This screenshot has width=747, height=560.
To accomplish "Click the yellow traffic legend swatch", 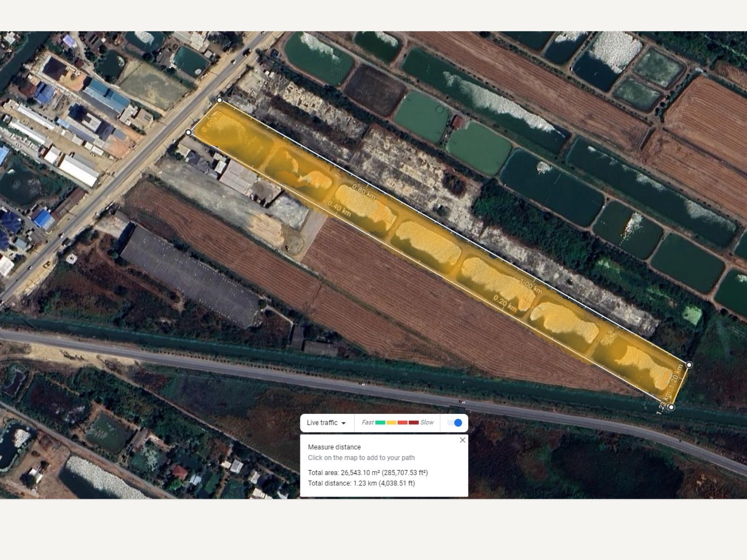I will click(391, 422).
